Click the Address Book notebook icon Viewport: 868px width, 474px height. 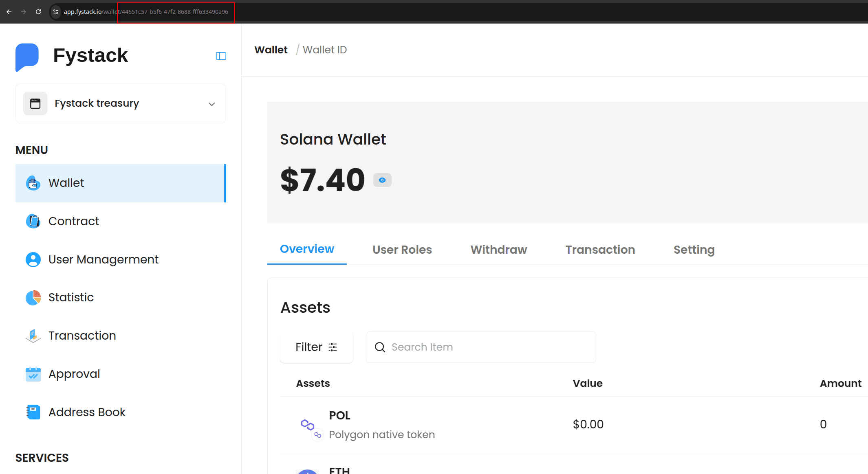(33, 412)
